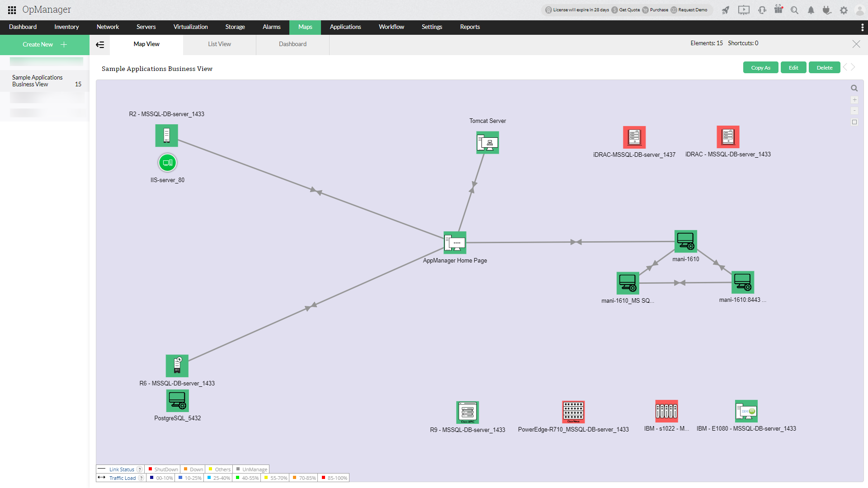Click the Copy As button
Screen dimensions: 868x488
[760, 68]
